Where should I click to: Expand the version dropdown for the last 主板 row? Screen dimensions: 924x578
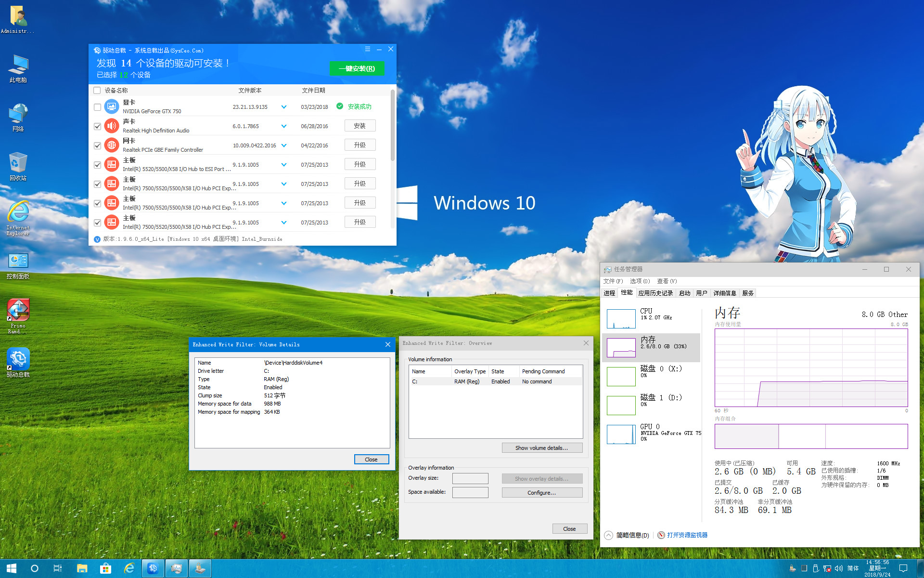coord(284,223)
